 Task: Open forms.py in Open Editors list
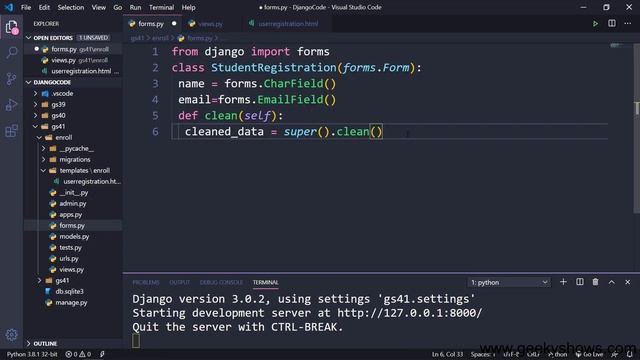coord(73,49)
